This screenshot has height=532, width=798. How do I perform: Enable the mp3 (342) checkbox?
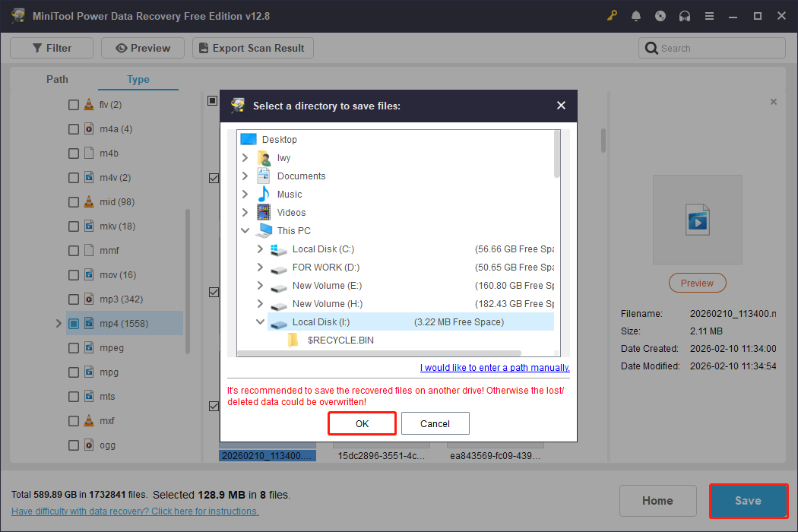(73, 299)
